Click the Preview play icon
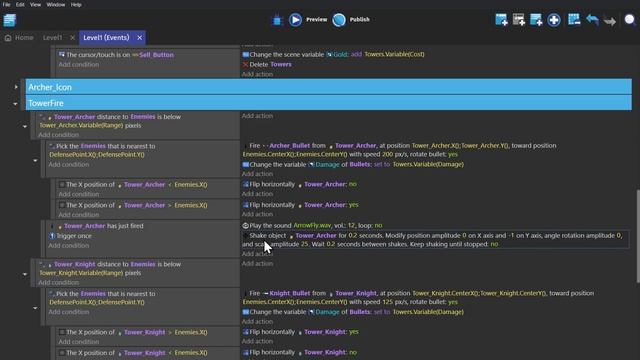Viewport: 640px width, 360px height. click(296, 20)
